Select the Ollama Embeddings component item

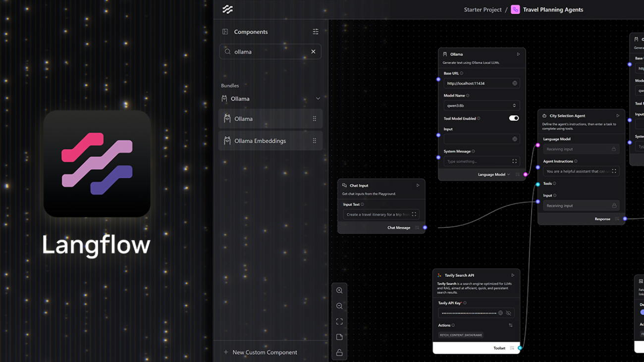[270, 141]
